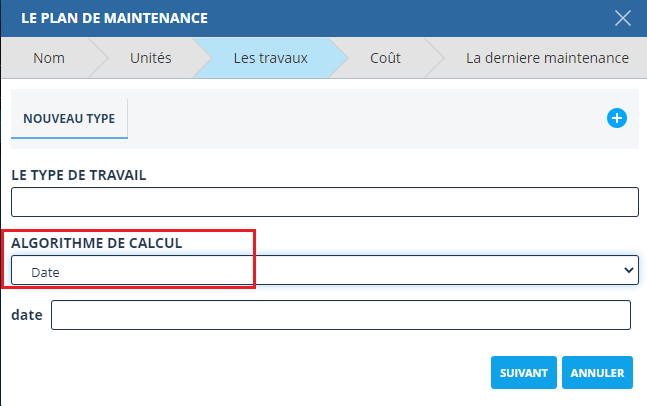This screenshot has width=647, height=406.
Task: Select the NOUVEAU TYPE tab
Action: point(69,118)
